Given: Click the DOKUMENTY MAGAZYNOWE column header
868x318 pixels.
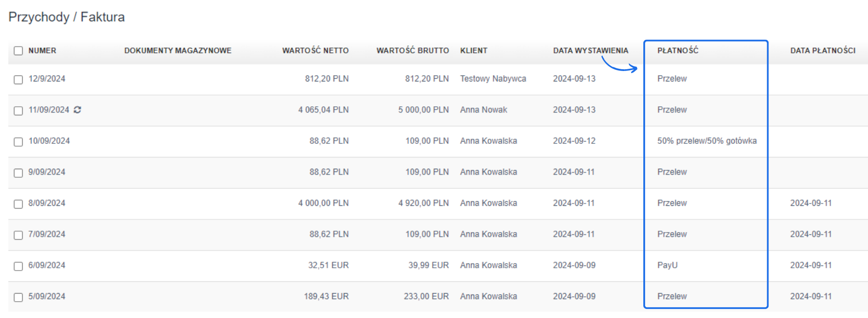Looking at the screenshot, I should [x=178, y=51].
